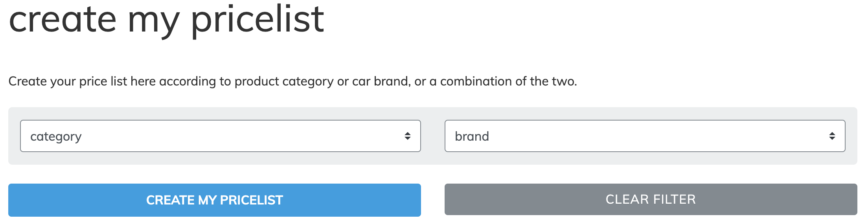
Task: Select the 'category' placeholder text
Action: (56, 137)
